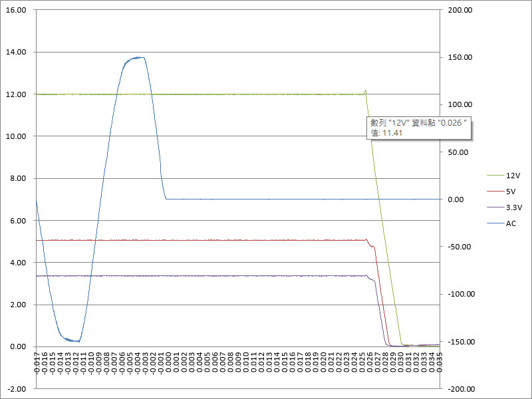Click the left axis label 10.00
The width and height of the screenshot is (532, 399).
(x=16, y=136)
